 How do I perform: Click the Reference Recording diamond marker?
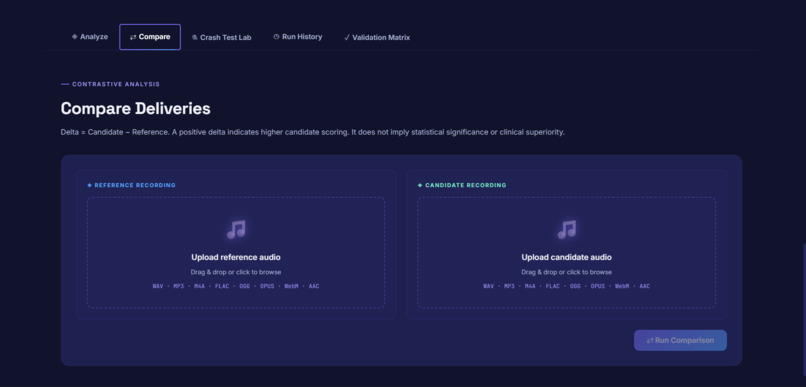(x=89, y=185)
